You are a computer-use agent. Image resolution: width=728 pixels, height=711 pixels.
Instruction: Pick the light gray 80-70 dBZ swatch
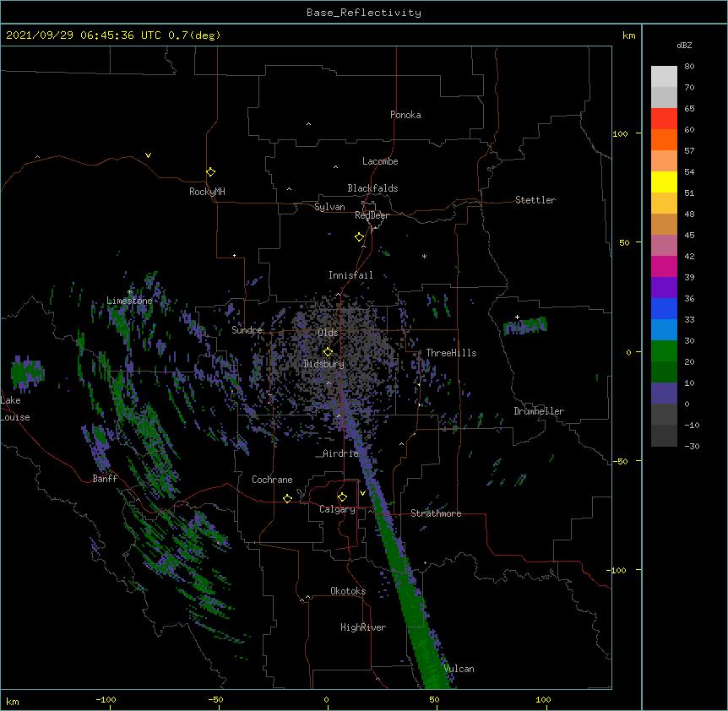(x=664, y=76)
